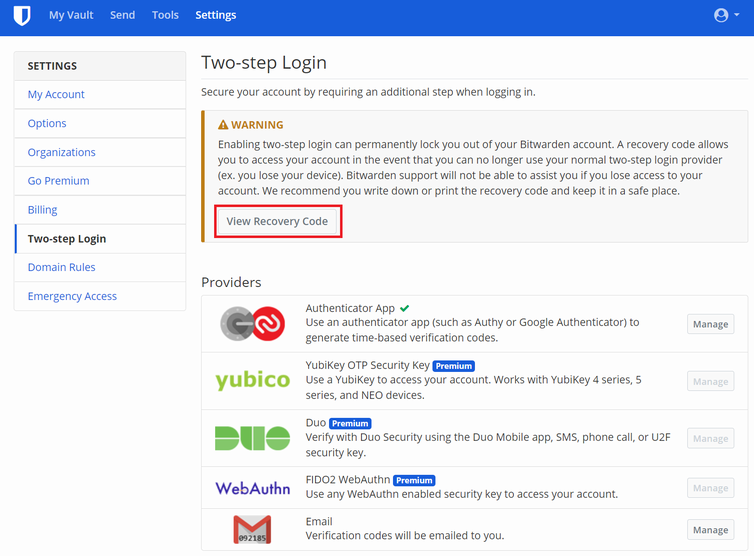Click Premium badge next to Duo
754x556 pixels.
click(350, 423)
